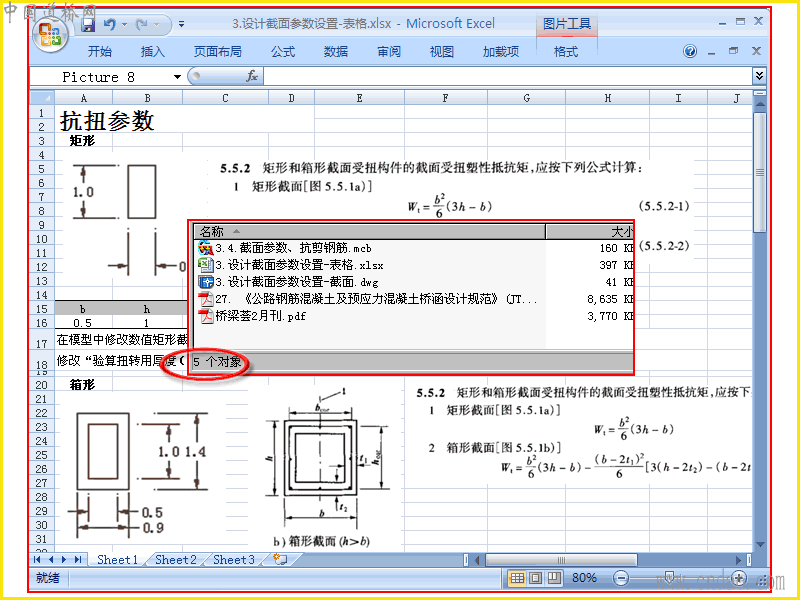Screen dimensions: 800x600
Task: Switch to Page Layout view icon
Action: 535,578
